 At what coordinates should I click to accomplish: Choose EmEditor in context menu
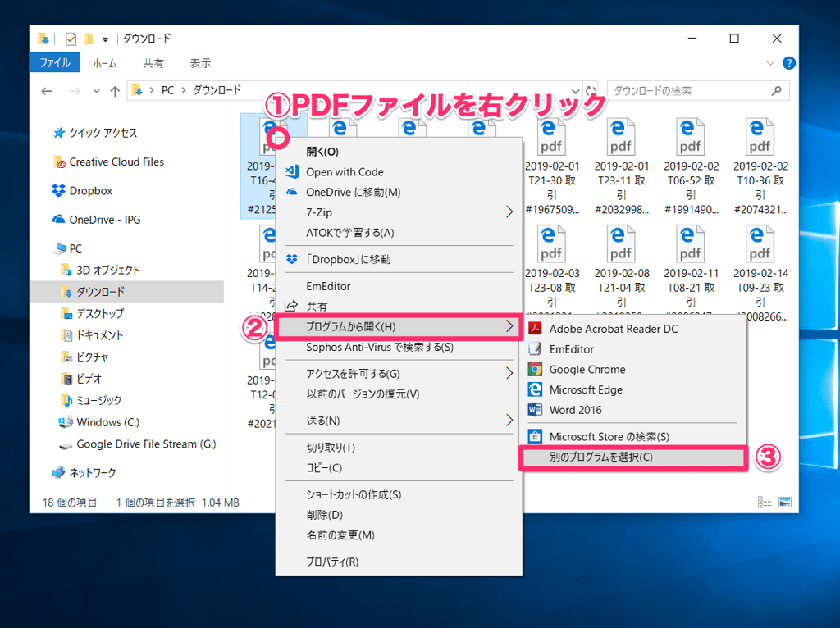point(328,286)
